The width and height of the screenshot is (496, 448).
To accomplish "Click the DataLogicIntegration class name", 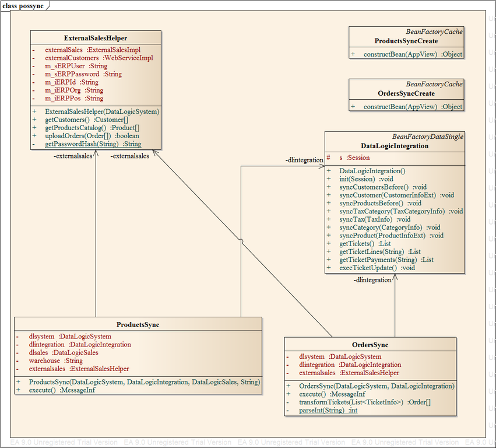I will point(394,146).
